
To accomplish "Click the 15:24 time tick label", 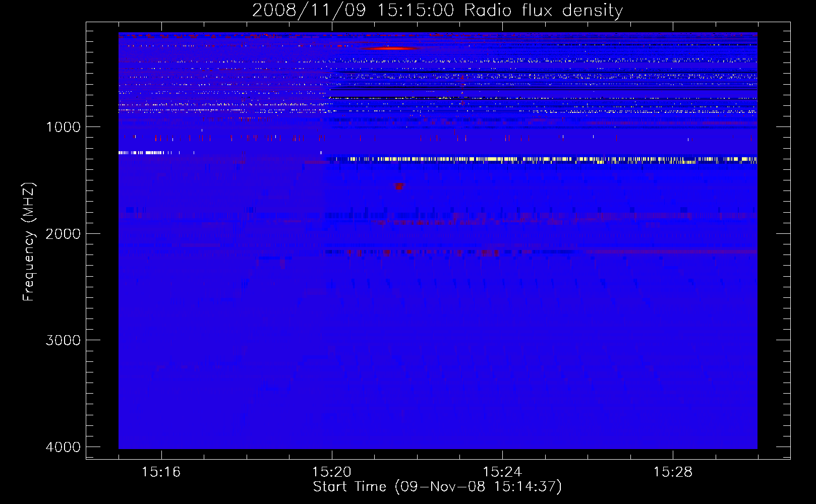I will click(502, 472).
